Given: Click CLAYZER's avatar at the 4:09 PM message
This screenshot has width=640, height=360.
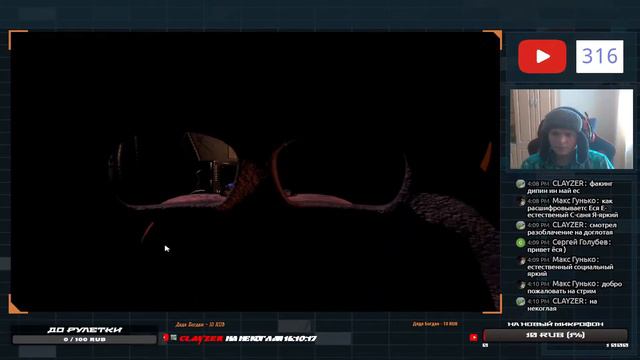Looking at the screenshot, I should (520, 225).
